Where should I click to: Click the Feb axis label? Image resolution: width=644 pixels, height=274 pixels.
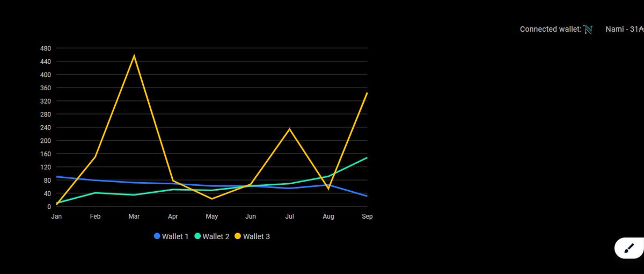(x=95, y=217)
